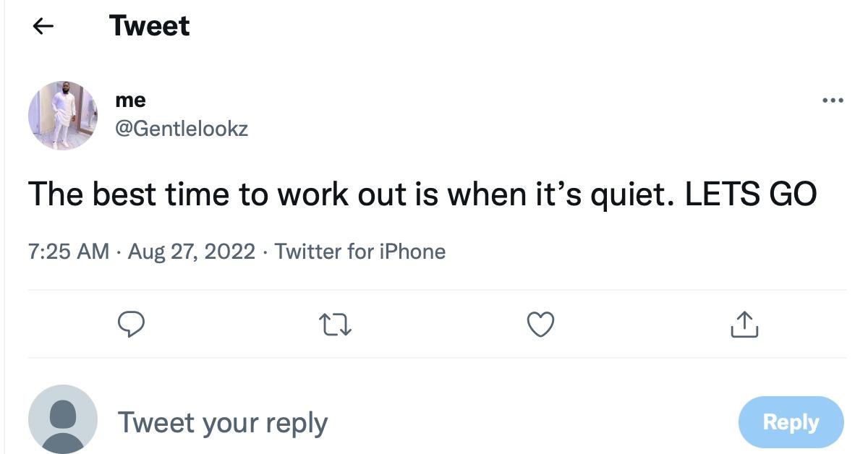Open the "Twitter for iPhone" source link
This screenshot has height=454, width=868.
tap(360, 252)
